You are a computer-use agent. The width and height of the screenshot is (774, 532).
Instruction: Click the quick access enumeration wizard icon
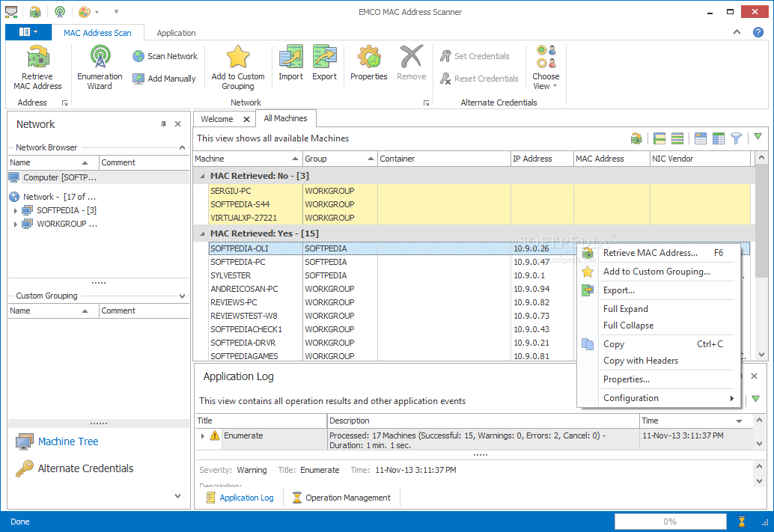coord(60,11)
